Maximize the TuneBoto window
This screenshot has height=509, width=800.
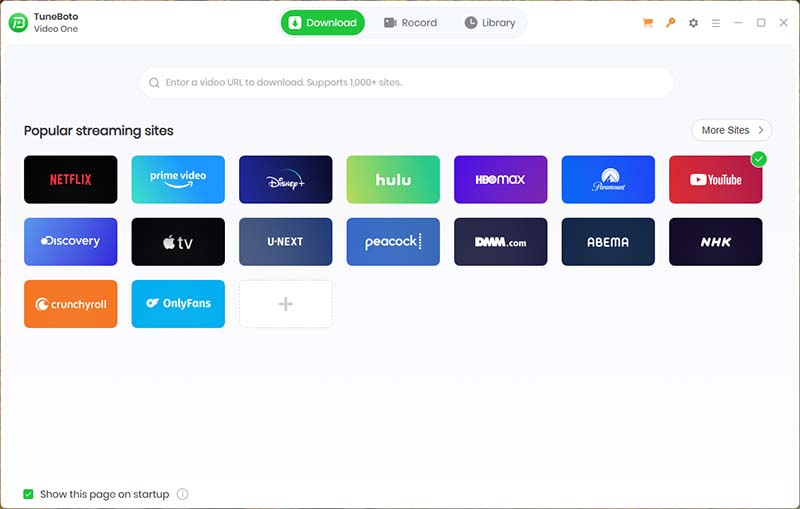tap(761, 23)
